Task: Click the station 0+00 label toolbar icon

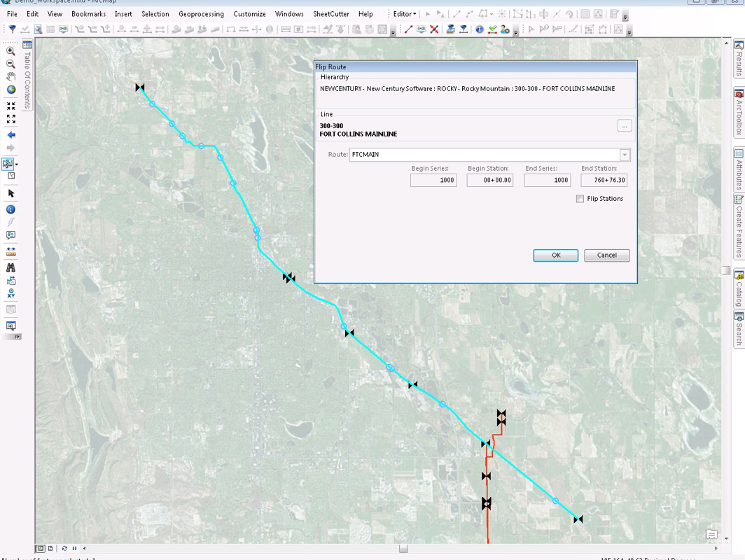Action: pyautogui.click(x=421, y=29)
